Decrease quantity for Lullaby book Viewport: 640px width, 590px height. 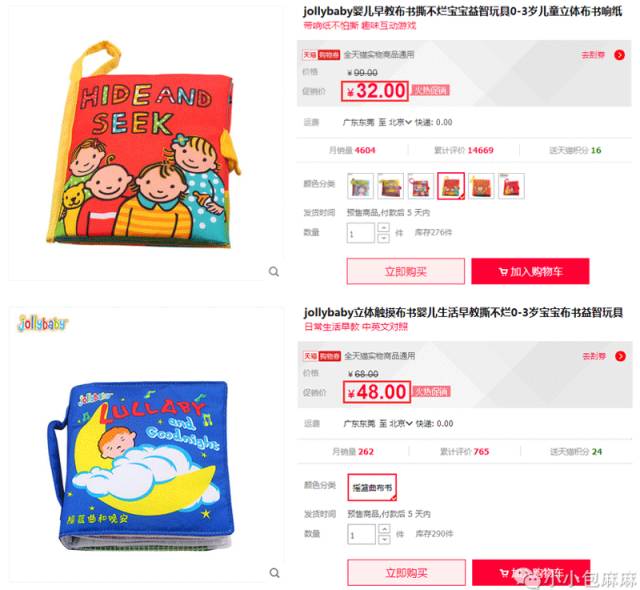coord(384,539)
